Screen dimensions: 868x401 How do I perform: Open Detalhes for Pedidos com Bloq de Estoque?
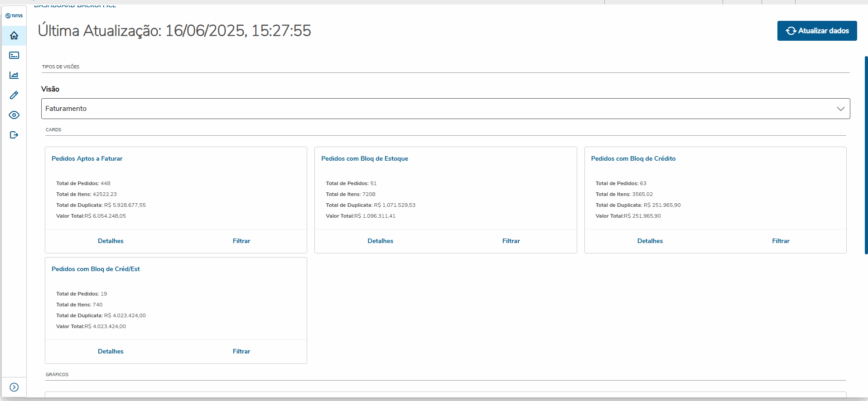[380, 241]
